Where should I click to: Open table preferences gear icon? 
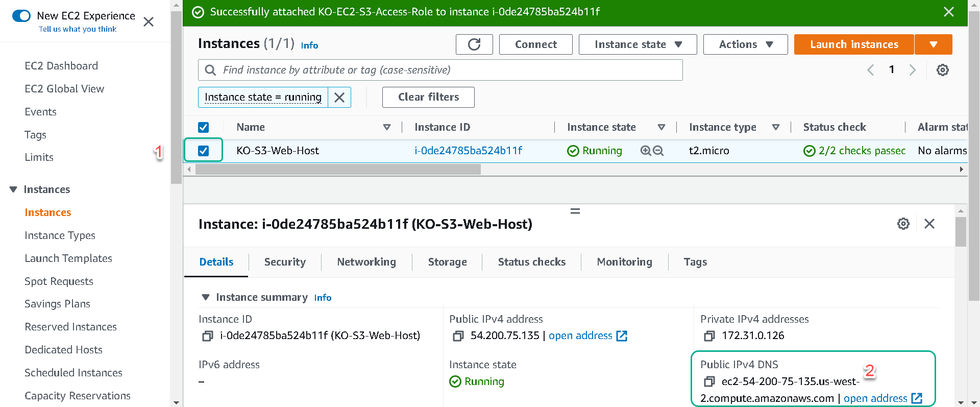point(942,70)
